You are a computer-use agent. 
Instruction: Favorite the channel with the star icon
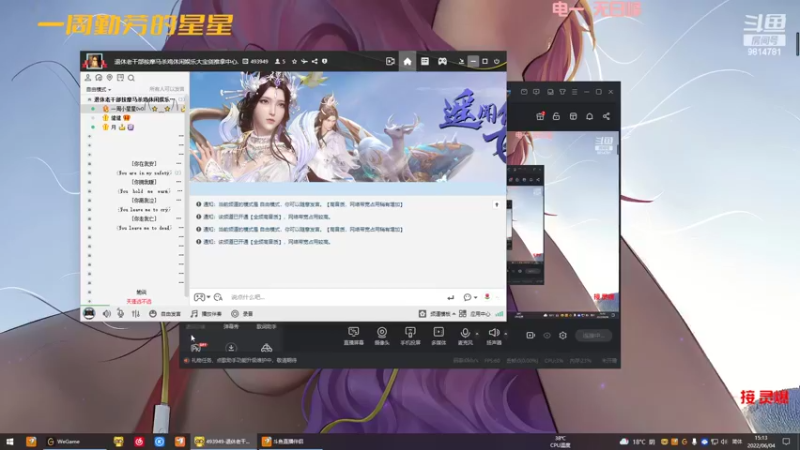tap(294, 61)
